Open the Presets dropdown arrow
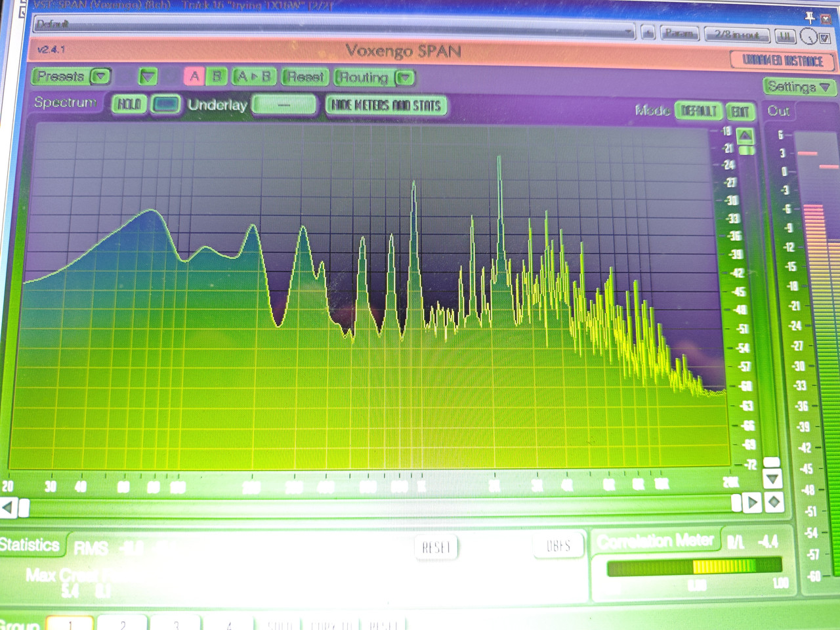The image size is (840, 630). tap(100, 77)
